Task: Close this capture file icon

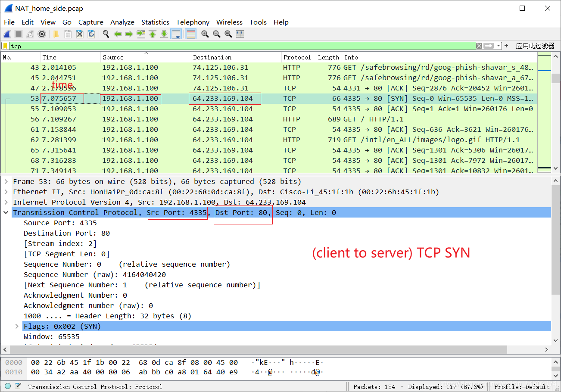Action: coord(79,34)
